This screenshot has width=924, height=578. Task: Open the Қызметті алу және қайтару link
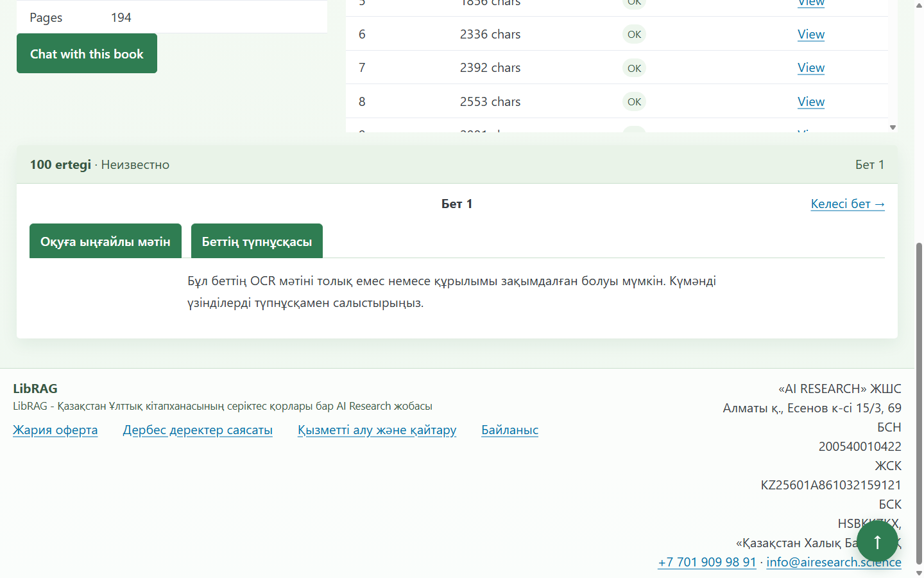377,430
